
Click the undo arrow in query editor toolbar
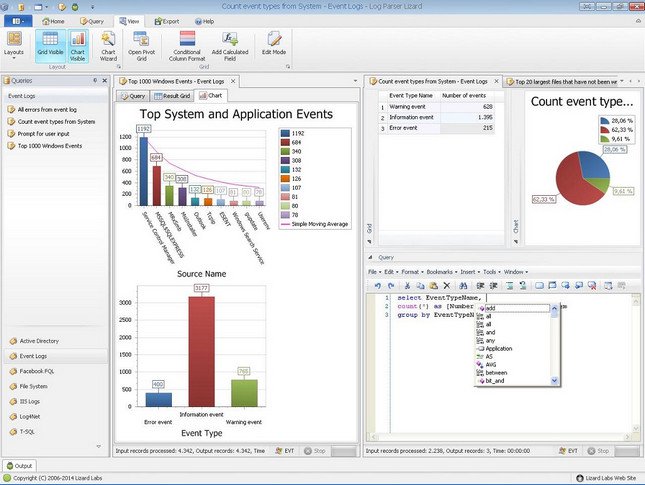(x=377, y=285)
